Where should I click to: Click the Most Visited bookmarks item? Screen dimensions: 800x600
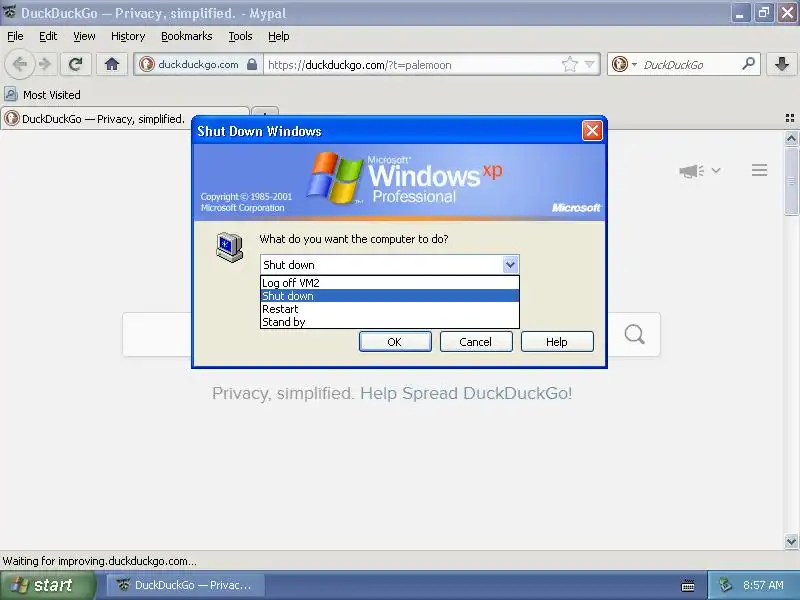click(43, 95)
